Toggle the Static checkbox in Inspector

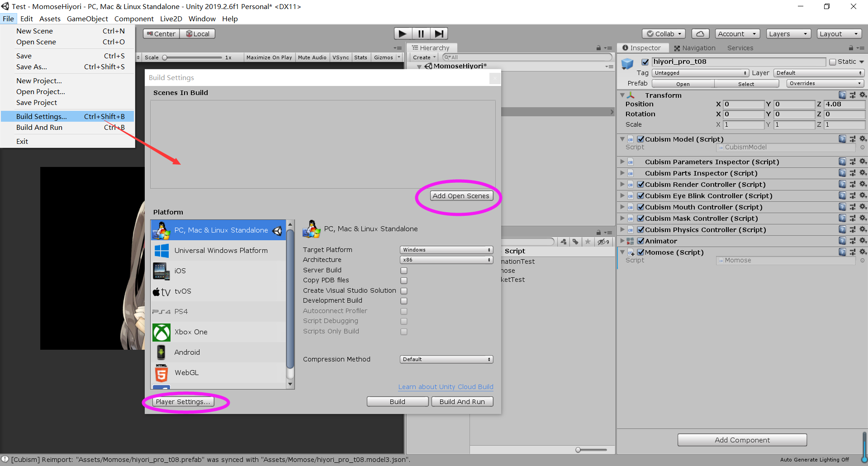pos(832,62)
